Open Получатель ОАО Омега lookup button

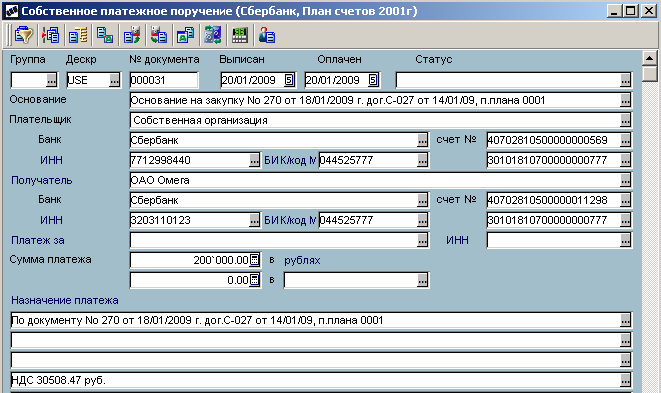[626, 180]
